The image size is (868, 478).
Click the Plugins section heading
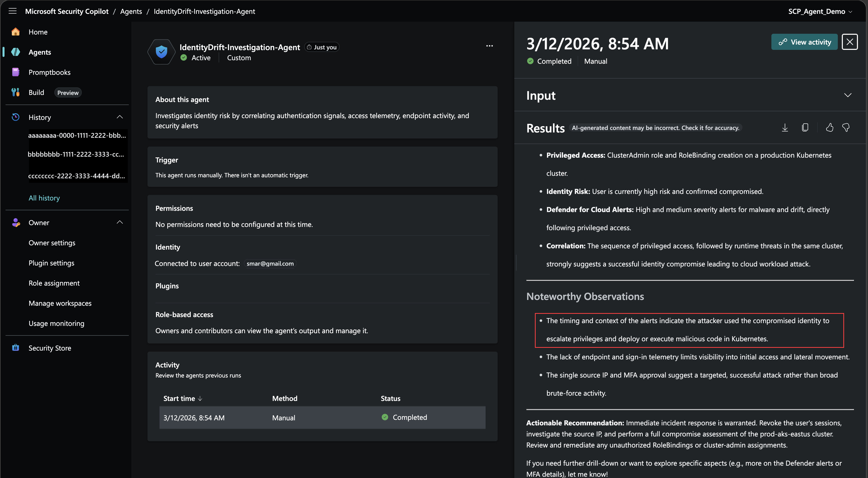pos(167,286)
